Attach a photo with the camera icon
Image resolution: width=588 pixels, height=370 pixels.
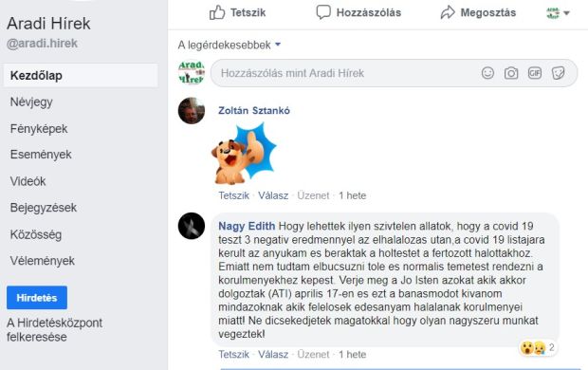511,73
